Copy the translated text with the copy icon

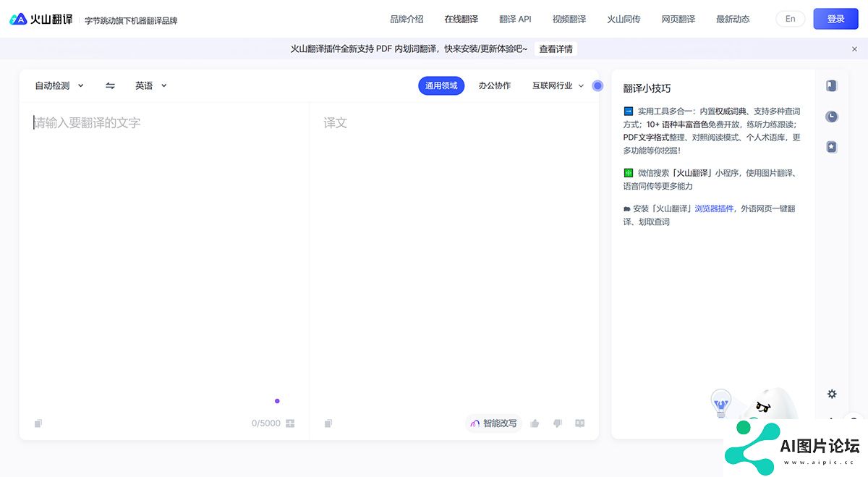328,423
